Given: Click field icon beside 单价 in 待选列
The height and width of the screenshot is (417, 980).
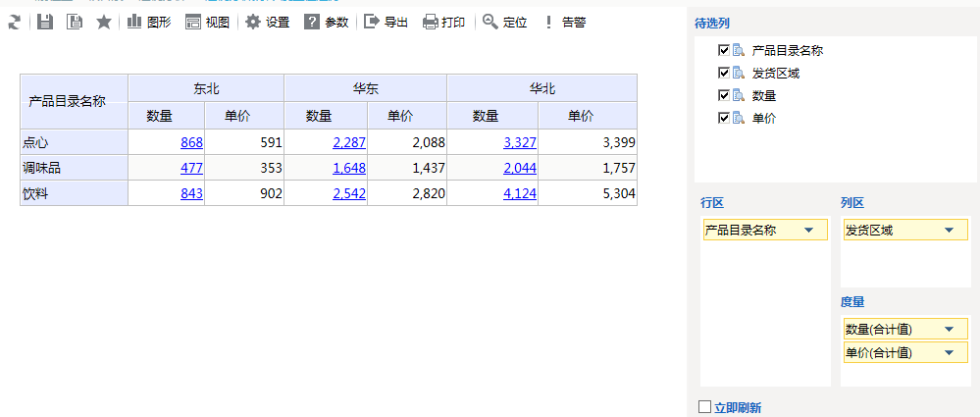Looking at the screenshot, I should click(739, 118).
